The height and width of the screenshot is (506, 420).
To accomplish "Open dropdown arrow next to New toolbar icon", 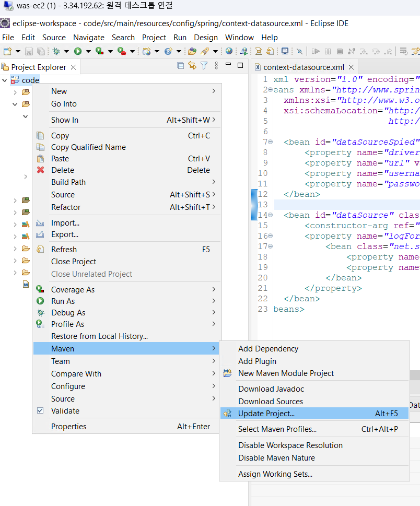I will click(x=18, y=52).
